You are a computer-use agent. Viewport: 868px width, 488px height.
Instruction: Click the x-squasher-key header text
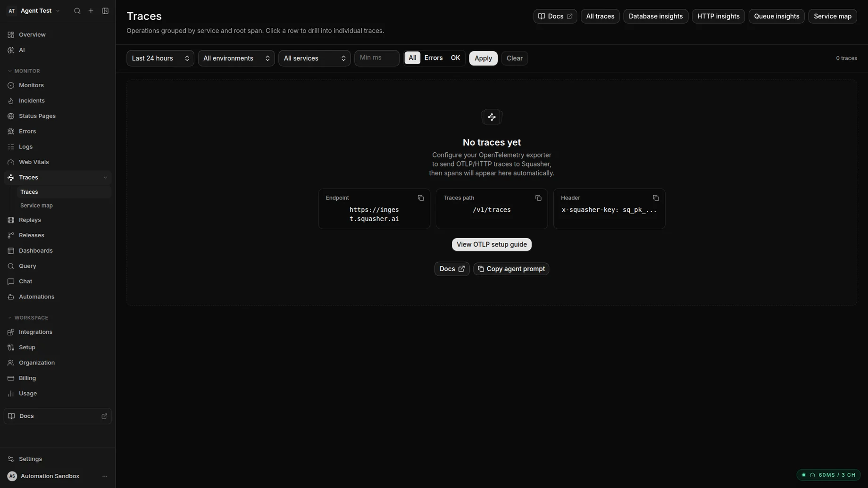click(609, 210)
